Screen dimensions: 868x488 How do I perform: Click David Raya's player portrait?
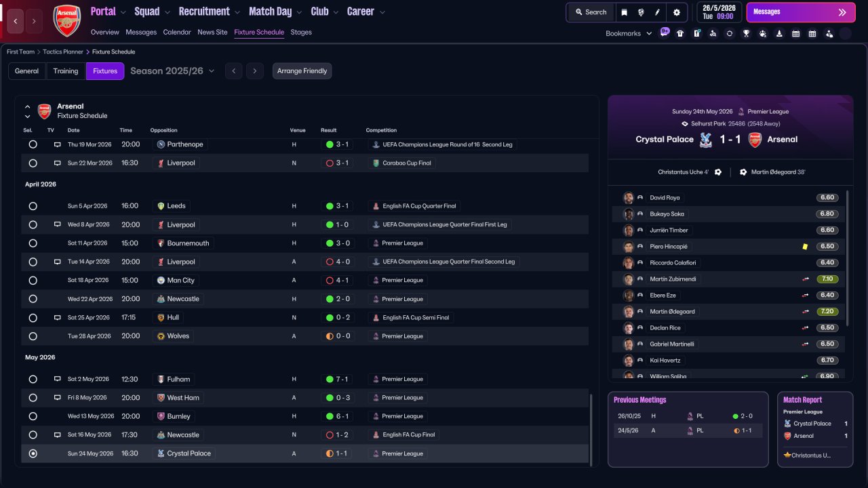click(629, 198)
